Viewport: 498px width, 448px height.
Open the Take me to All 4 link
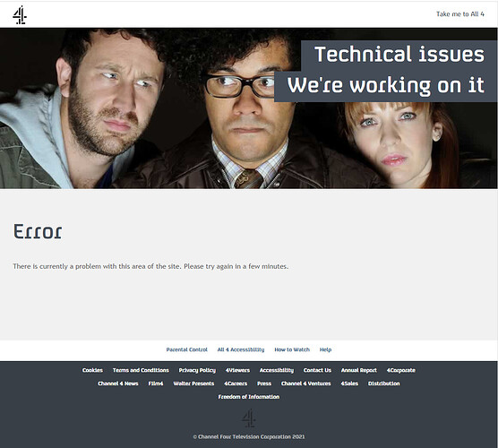coord(459,14)
